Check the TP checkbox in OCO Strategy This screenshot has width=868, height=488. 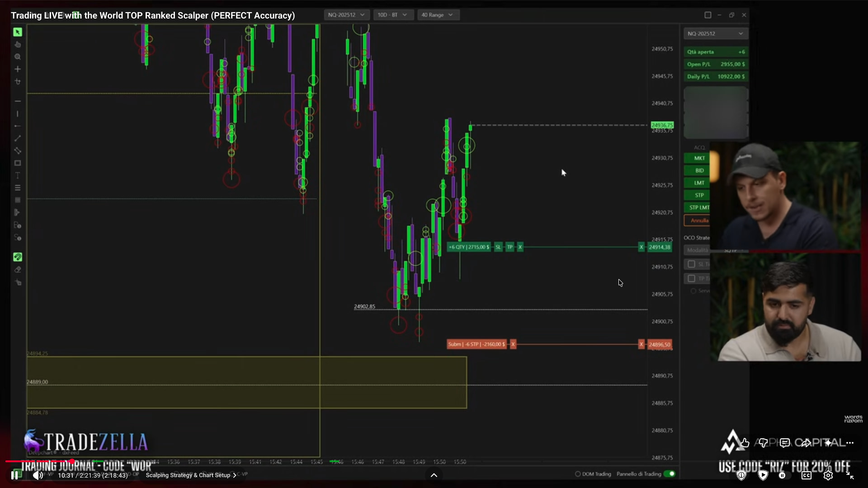691,278
